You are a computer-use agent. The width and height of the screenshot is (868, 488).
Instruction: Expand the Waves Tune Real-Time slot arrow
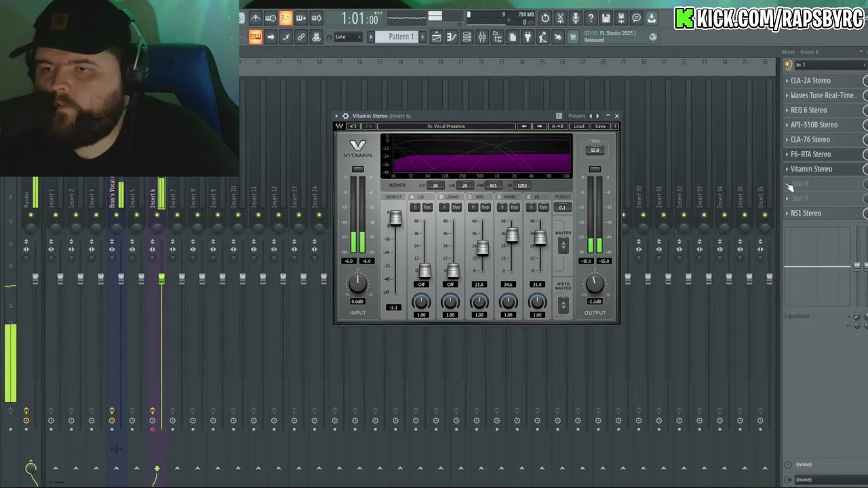tap(787, 96)
